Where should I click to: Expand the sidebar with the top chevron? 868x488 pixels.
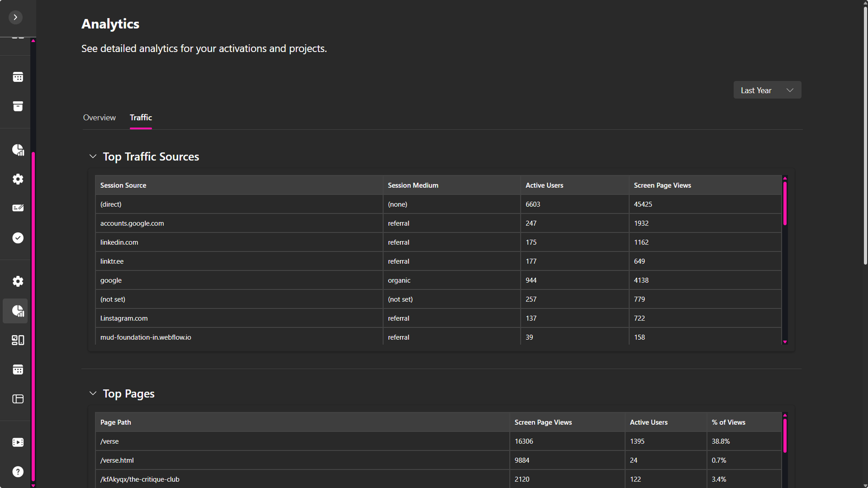[15, 17]
